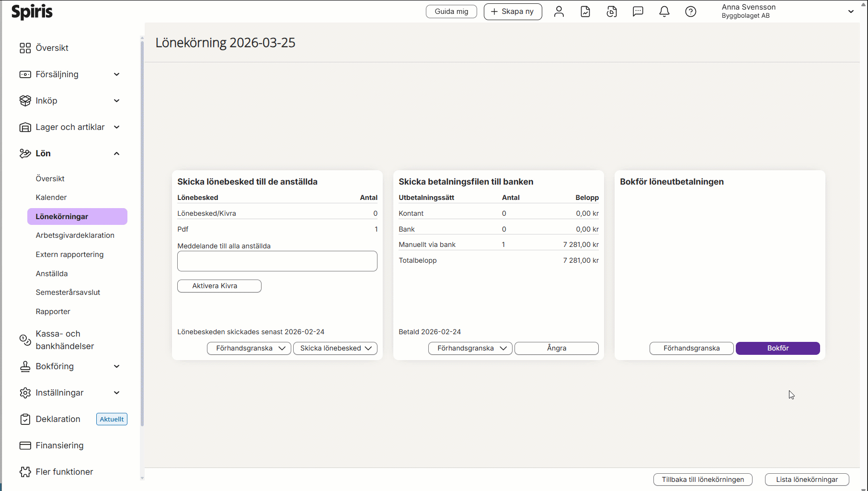Click the notifications bell icon
Viewport: 868px width, 491px height.
tap(664, 12)
